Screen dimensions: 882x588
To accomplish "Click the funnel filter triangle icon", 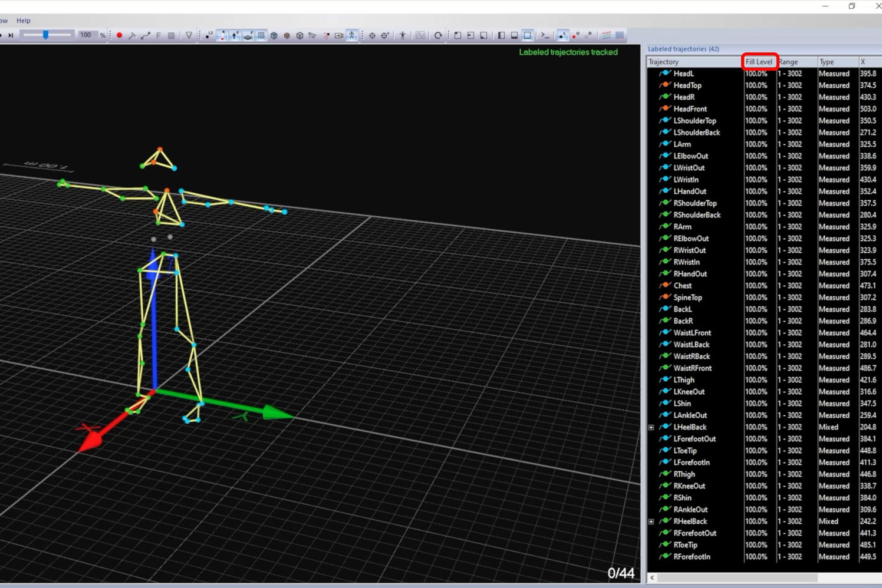I will [x=189, y=35].
